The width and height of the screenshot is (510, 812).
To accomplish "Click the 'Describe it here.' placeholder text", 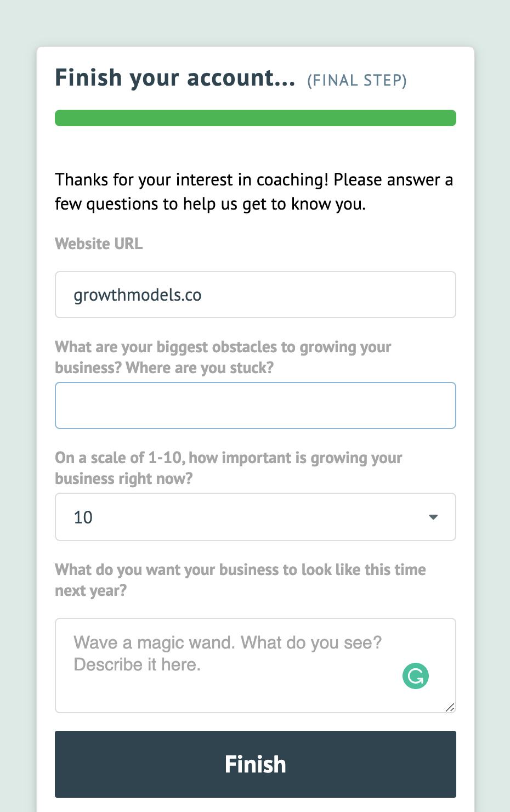I will 137,664.
